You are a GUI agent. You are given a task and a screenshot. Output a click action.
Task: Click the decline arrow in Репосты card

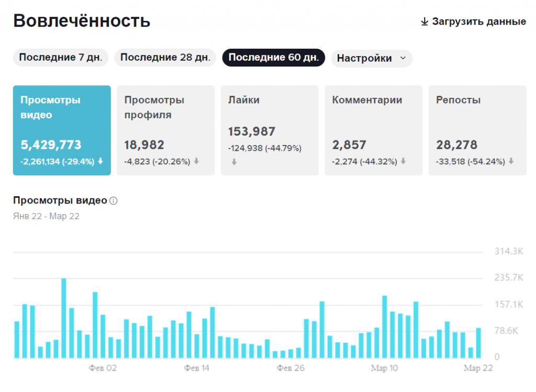[x=511, y=162]
